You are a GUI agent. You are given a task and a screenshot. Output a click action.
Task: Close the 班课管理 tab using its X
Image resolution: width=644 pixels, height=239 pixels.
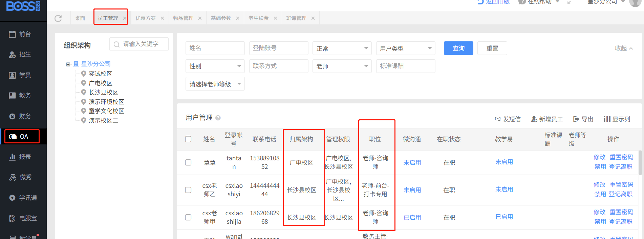tap(313, 18)
